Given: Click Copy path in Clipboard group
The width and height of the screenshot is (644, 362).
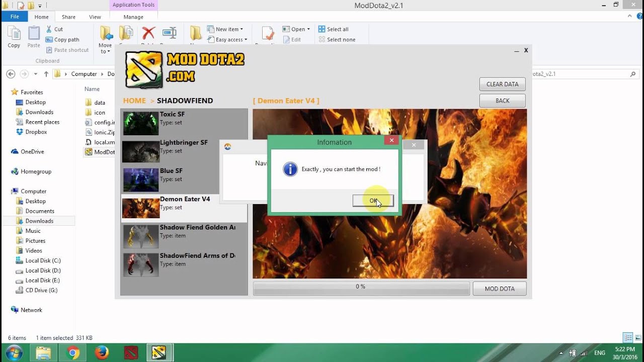Looking at the screenshot, I should coord(62,40).
